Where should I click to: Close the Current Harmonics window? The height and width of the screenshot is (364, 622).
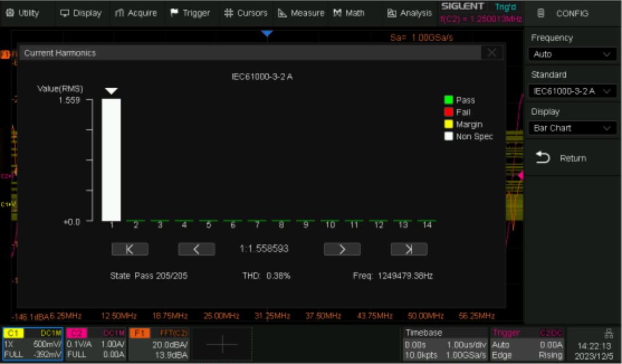(x=492, y=53)
